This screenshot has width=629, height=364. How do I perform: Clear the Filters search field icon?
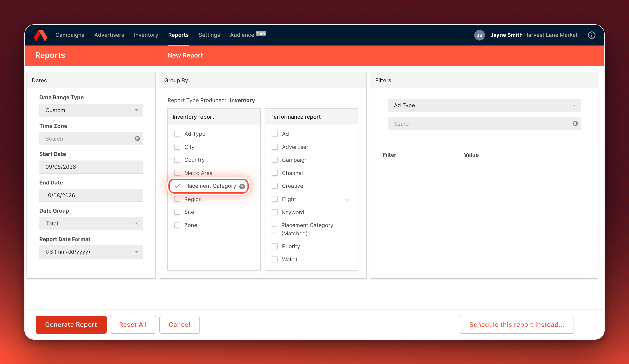point(575,123)
